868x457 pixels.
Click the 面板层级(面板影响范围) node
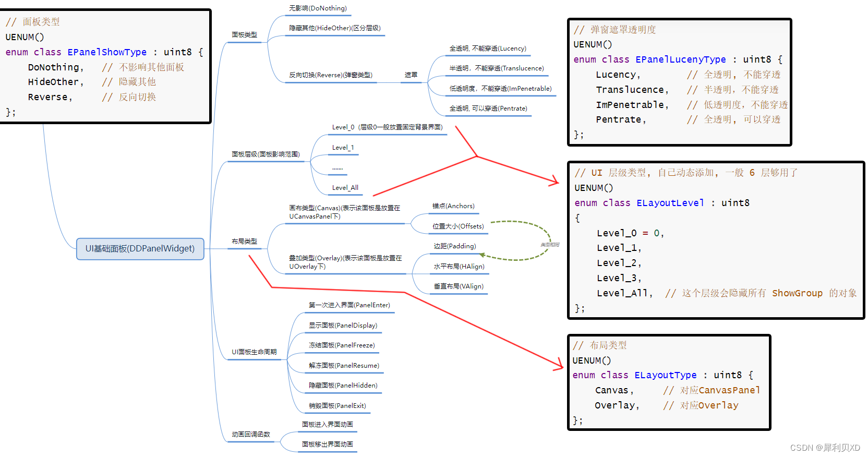(x=266, y=154)
